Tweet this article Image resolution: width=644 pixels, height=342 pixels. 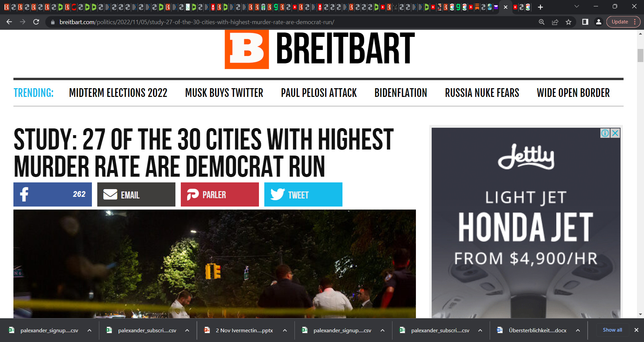[x=303, y=194]
